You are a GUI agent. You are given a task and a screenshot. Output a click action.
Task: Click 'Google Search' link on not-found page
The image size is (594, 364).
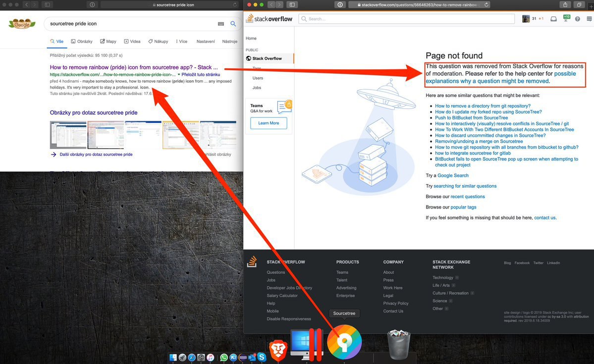[x=453, y=175]
